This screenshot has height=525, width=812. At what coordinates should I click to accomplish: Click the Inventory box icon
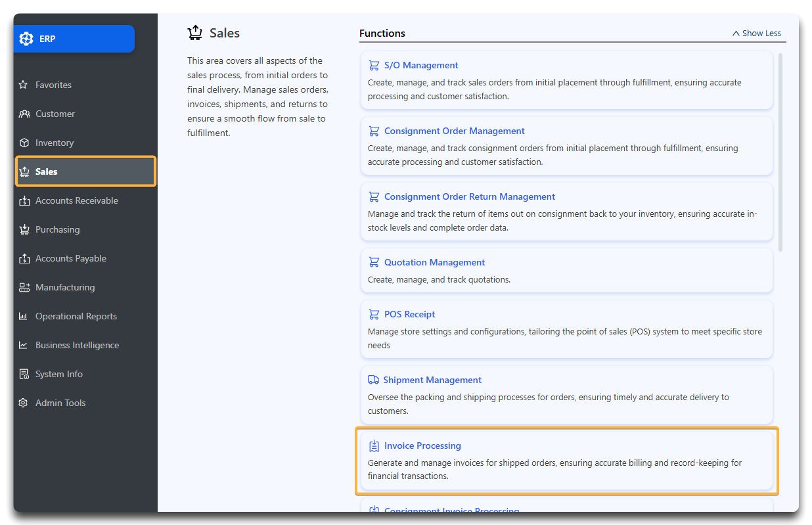[x=24, y=143]
